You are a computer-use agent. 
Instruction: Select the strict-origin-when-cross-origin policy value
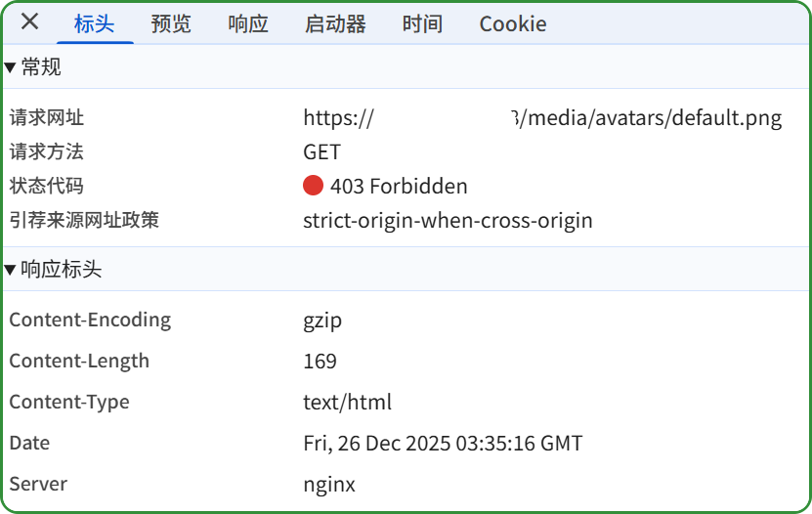(448, 221)
